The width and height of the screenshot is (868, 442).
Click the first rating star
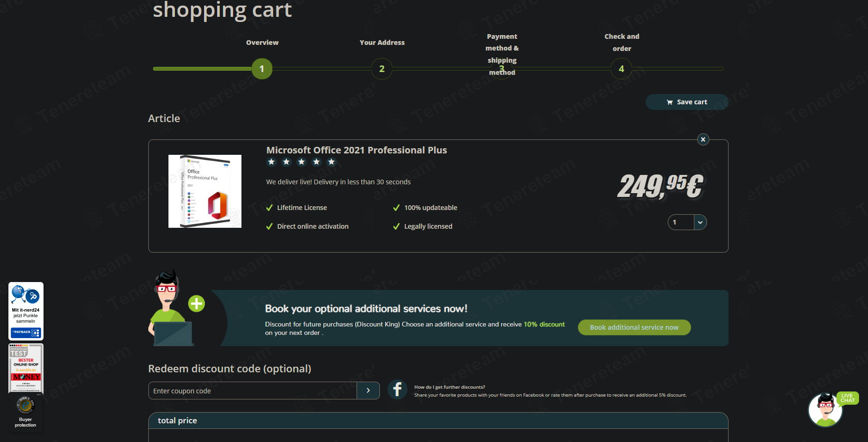tap(271, 162)
